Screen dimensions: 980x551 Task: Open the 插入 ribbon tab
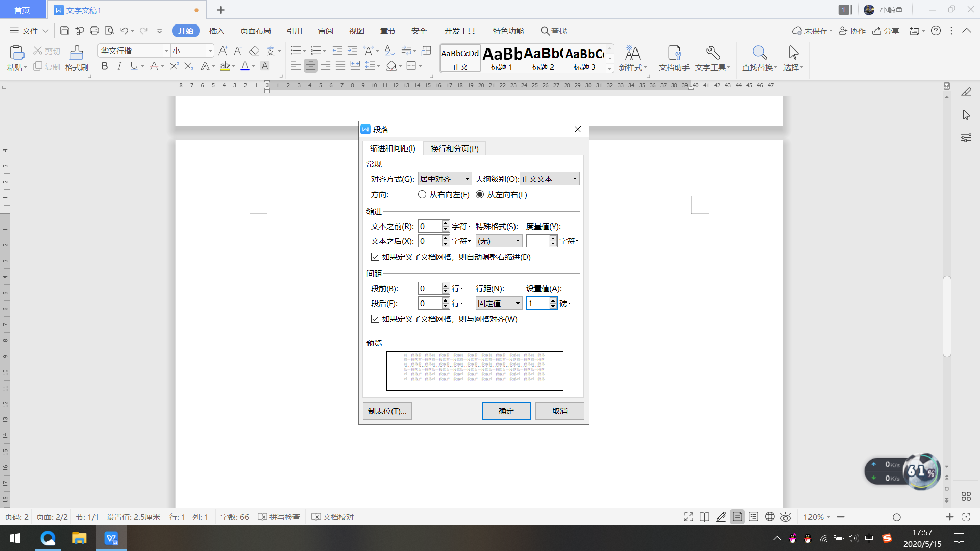pyautogui.click(x=216, y=31)
